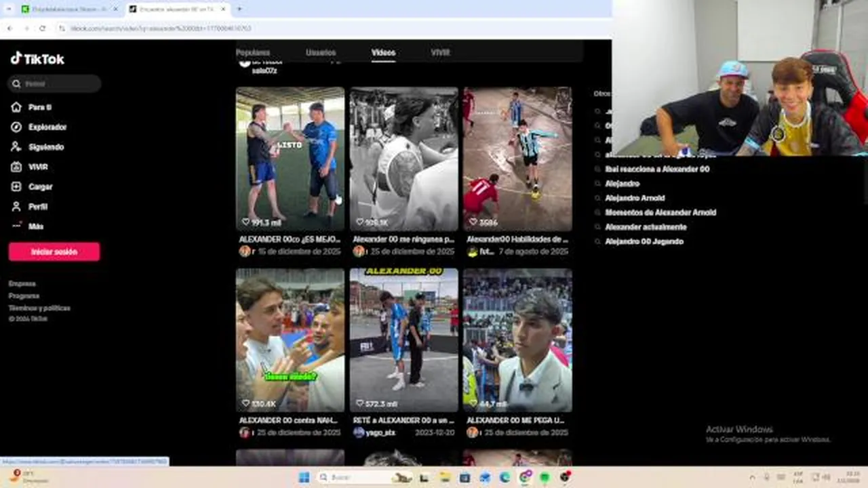The height and width of the screenshot is (488, 868).
Task: Open the Para ti home icon
Action: pos(16,107)
